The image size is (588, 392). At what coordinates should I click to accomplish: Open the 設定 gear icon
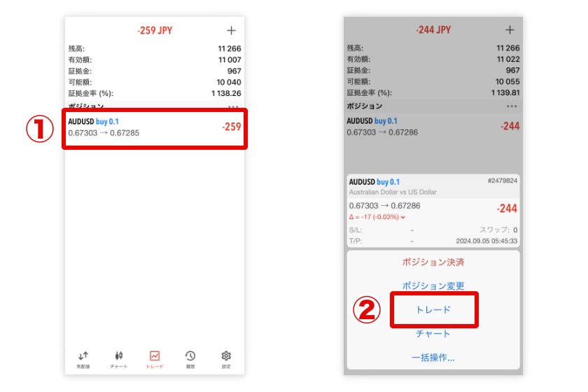tap(226, 356)
